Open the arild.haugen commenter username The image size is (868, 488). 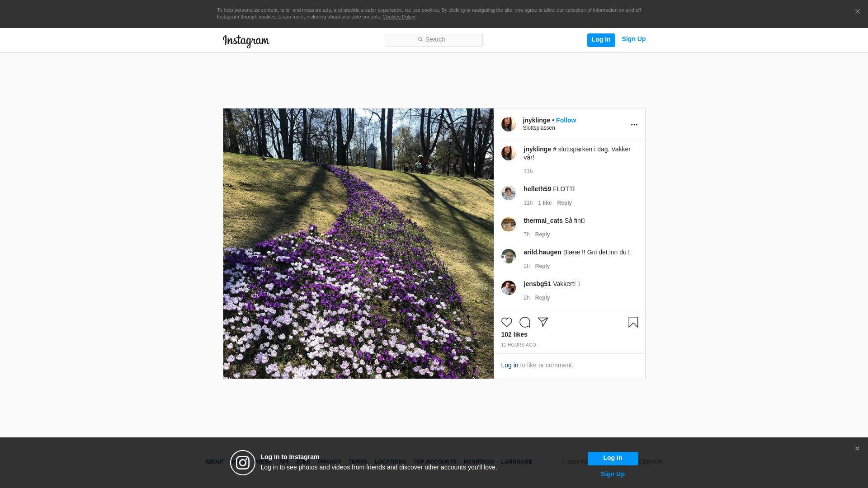(542, 252)
